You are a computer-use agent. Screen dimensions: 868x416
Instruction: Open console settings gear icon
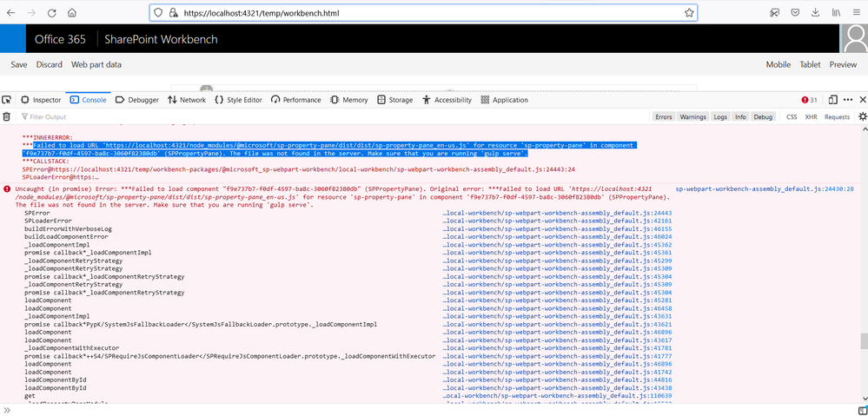point(862,116)
